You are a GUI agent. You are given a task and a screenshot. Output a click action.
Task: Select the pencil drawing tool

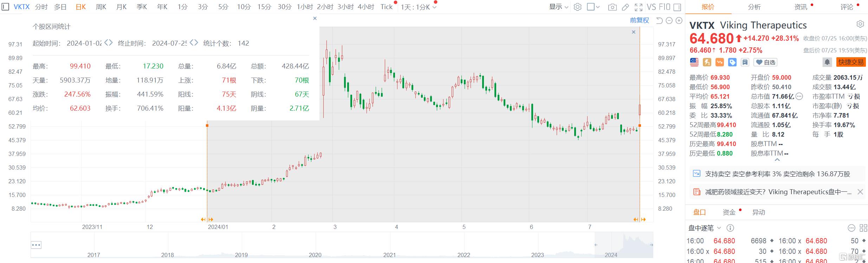(x=626, y=7)
